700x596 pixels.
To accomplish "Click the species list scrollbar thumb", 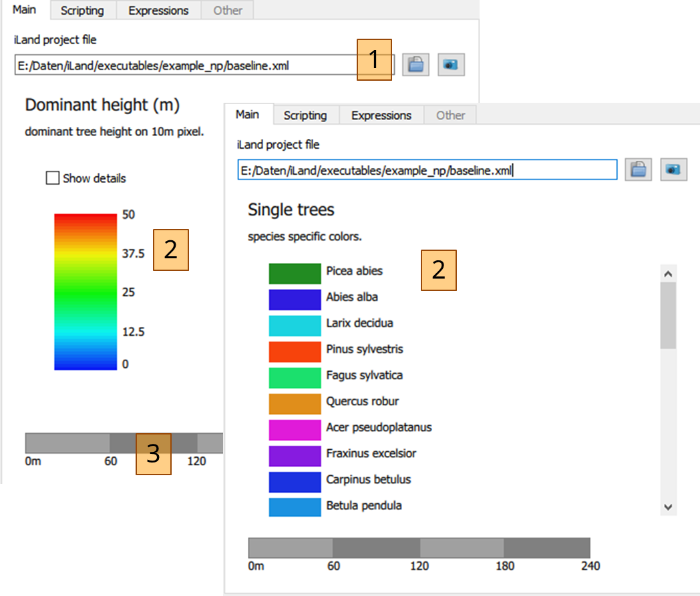I will click(668, 316).
